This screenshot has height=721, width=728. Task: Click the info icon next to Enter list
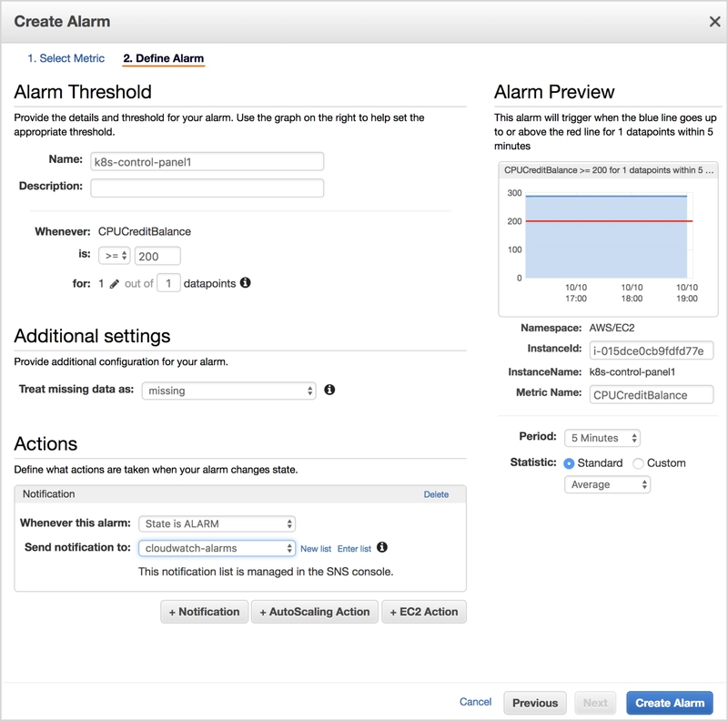[382, 548]
